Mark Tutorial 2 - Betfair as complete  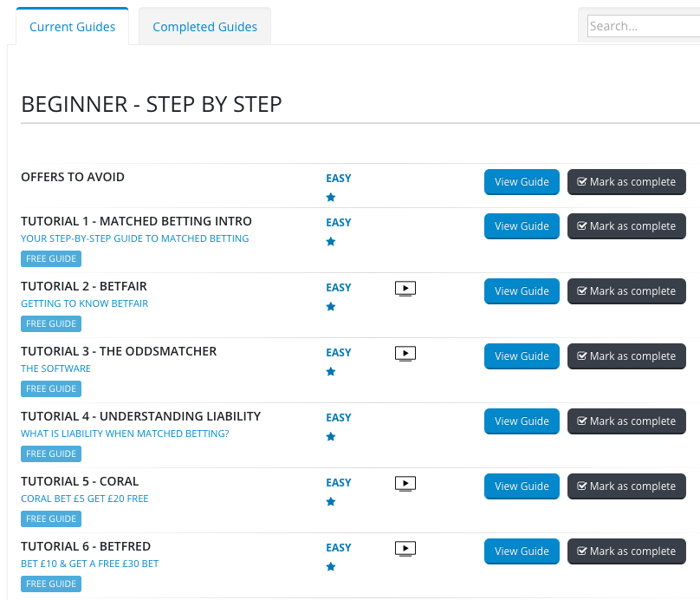626,291
